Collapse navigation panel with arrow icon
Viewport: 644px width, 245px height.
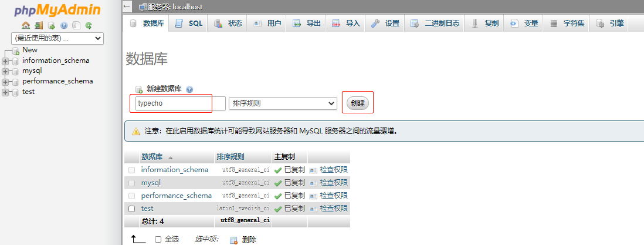(x=127, y=6)
